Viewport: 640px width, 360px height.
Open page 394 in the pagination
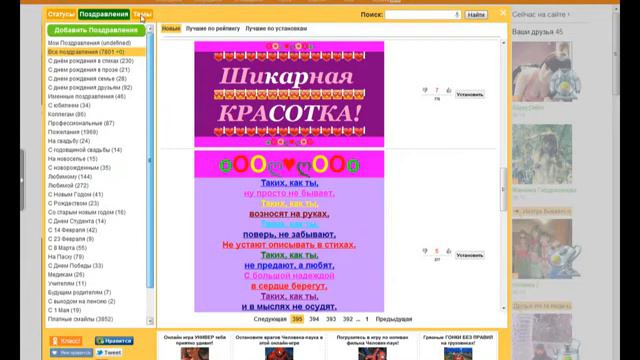tap(314, 319)
